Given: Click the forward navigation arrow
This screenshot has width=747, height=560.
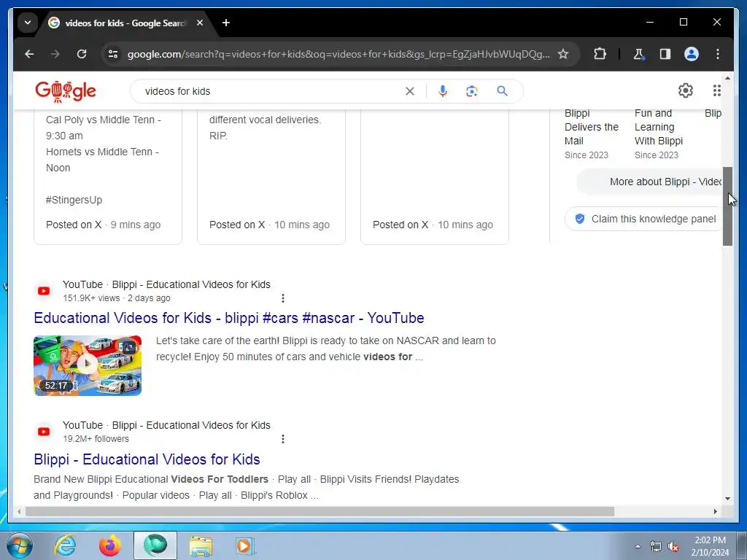Looking at the screenshot, I should pyautogui.click(x=55, y=54).
